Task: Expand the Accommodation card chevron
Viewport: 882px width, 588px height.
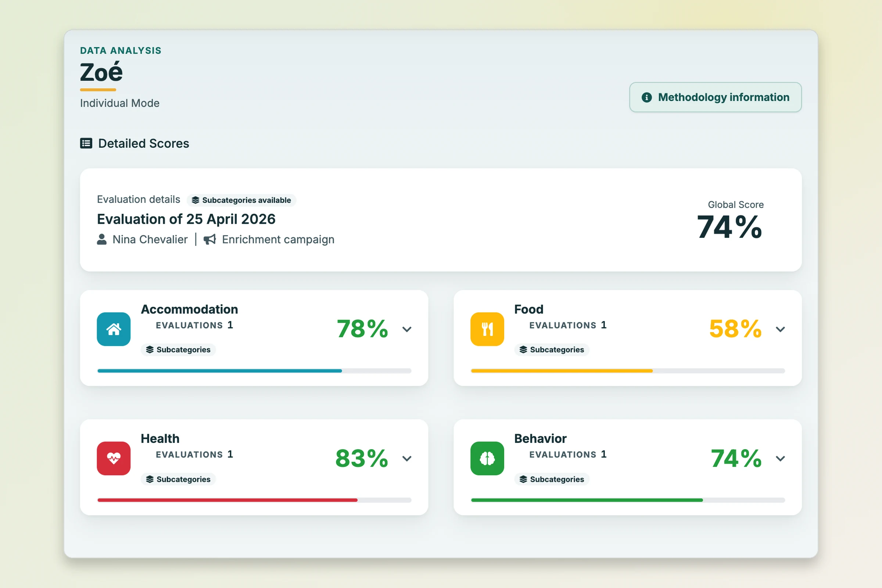Action: point(407,329)
